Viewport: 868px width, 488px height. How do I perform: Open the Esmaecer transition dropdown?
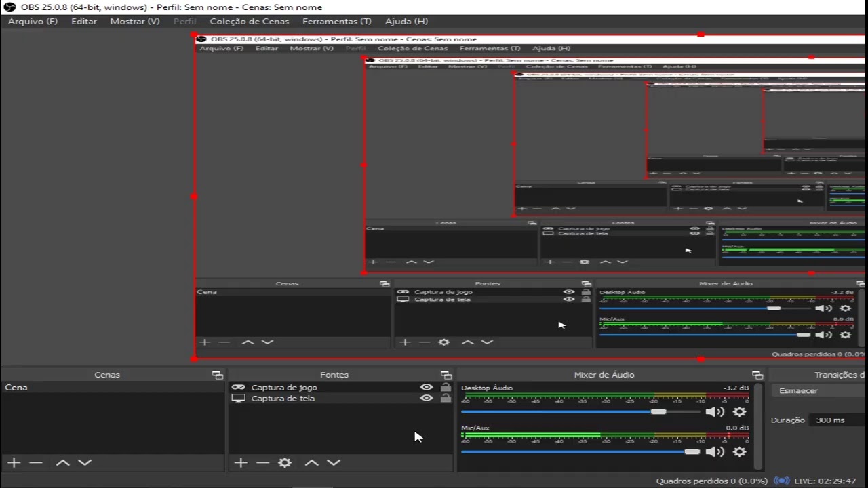(819, 391)
